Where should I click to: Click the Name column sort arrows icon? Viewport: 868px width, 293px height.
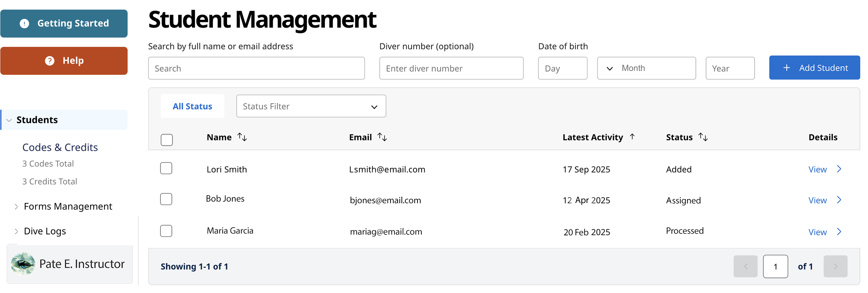point(242,137)
